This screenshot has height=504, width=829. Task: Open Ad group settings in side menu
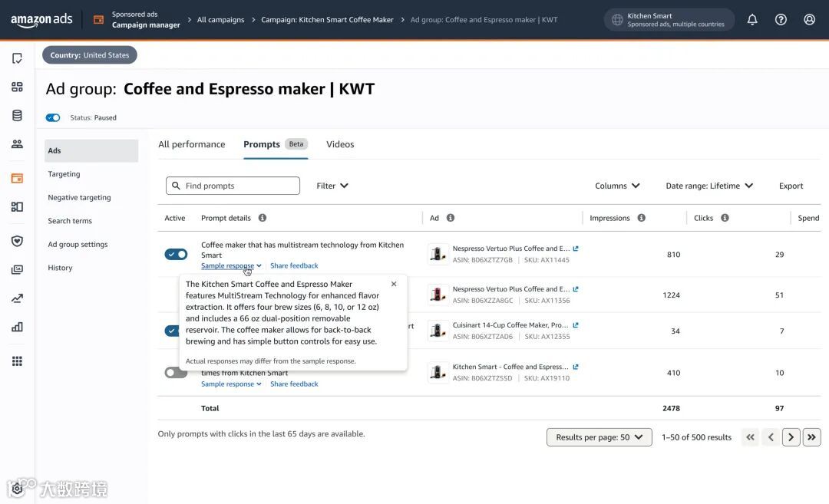point(78,244)
